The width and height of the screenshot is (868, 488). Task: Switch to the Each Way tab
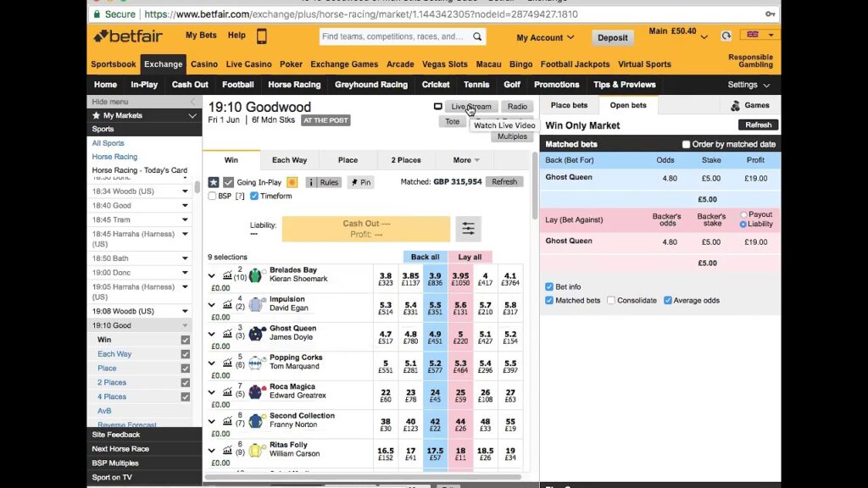point(289,160)
